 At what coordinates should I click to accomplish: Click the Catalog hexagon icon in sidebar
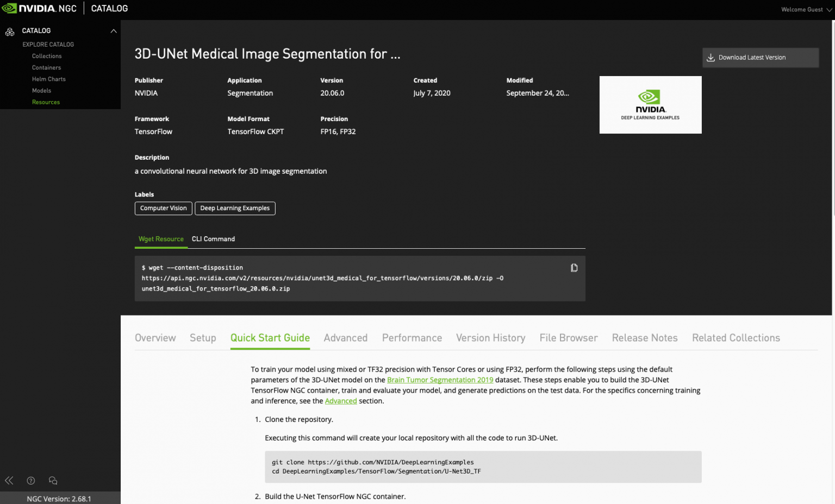click(10, 31)
